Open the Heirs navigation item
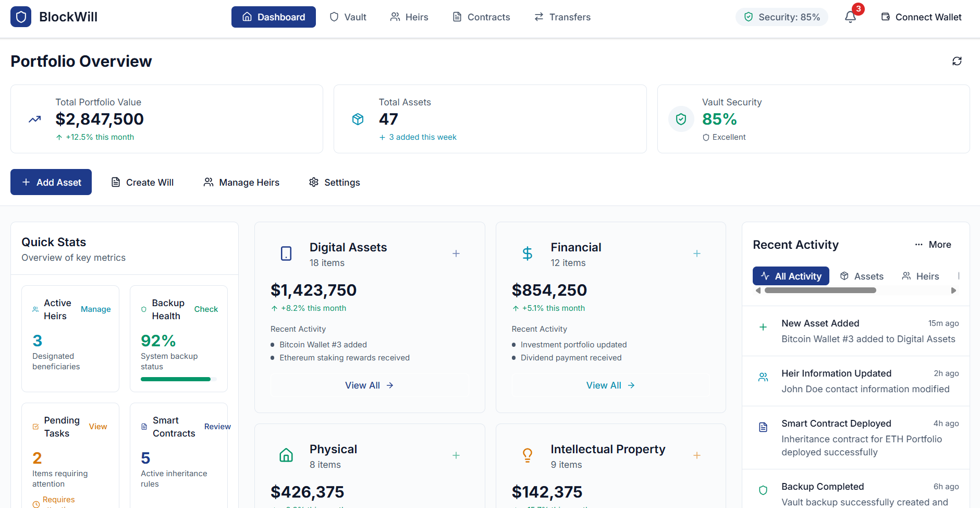 pos(409,17)
